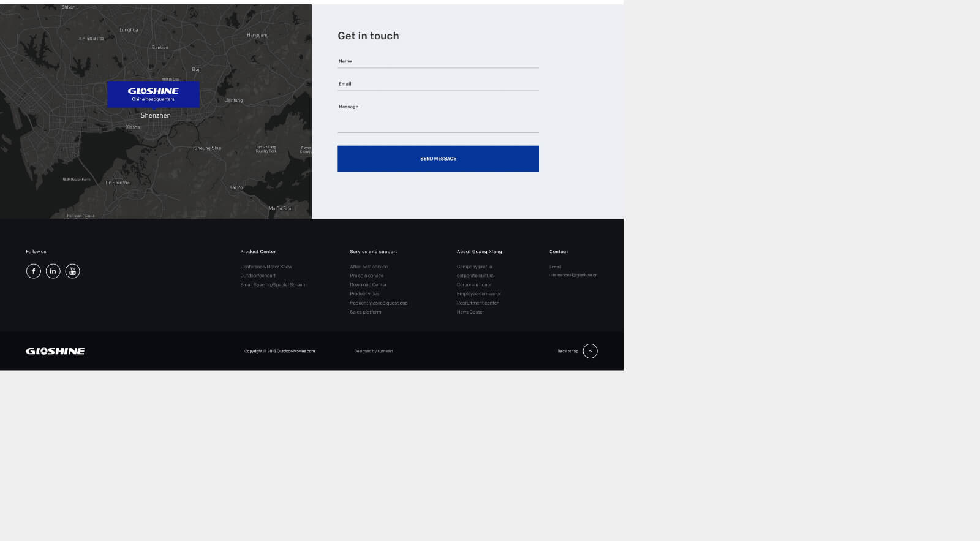Click the international contact email address
The height and width of the screenshot is (541, 980).
573,275
